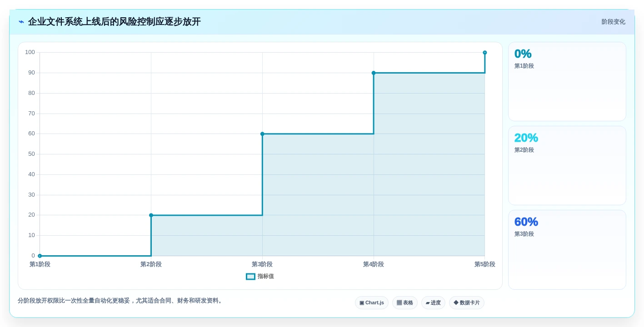Click the 第2阶段 x-axis label
Viewport: 644px width, 327px height.
pos(151,264)
